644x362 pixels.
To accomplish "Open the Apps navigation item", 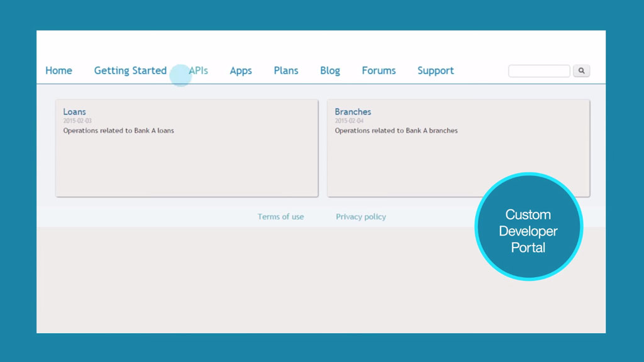I will point(241,70).
